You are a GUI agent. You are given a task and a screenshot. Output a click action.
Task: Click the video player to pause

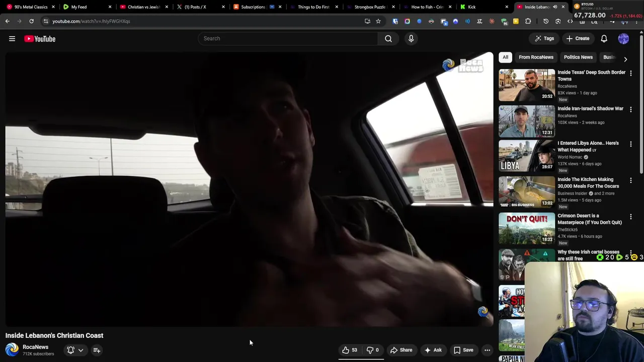tap(249, 189)
